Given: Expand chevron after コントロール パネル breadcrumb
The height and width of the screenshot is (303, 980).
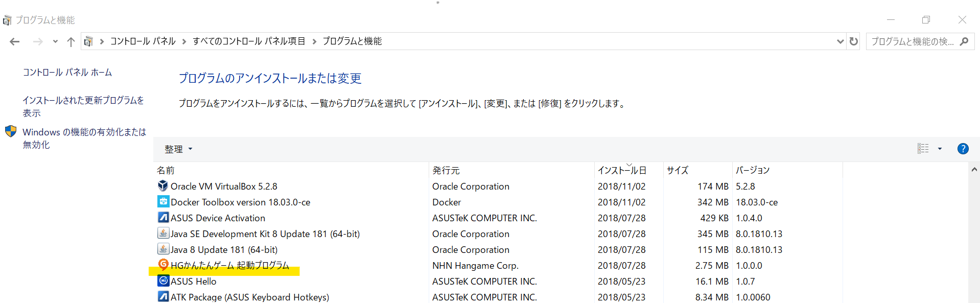Looking at the screenshot, I should point(184,41).
